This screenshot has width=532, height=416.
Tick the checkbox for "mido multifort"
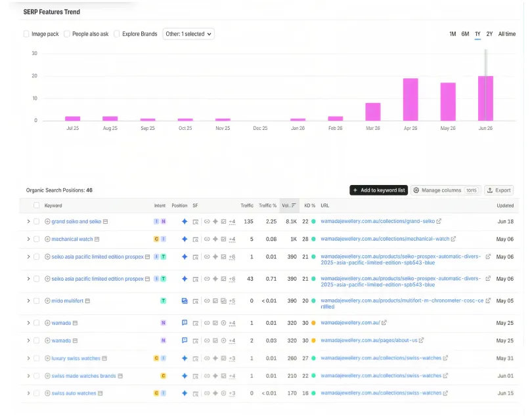[36, 301]
